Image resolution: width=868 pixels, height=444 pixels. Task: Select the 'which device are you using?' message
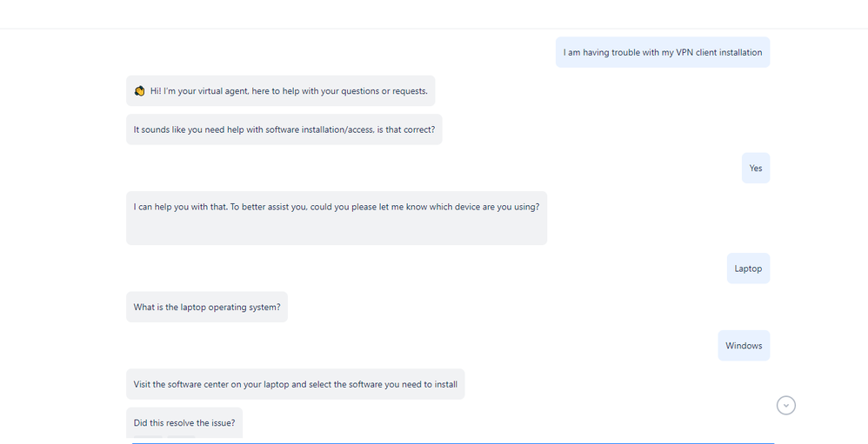337,218
